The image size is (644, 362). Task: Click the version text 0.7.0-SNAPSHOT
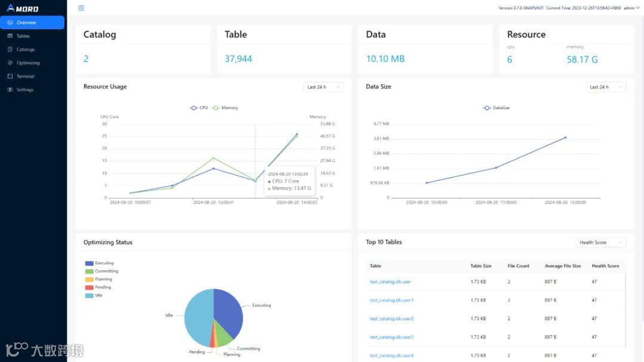point(521,8)
